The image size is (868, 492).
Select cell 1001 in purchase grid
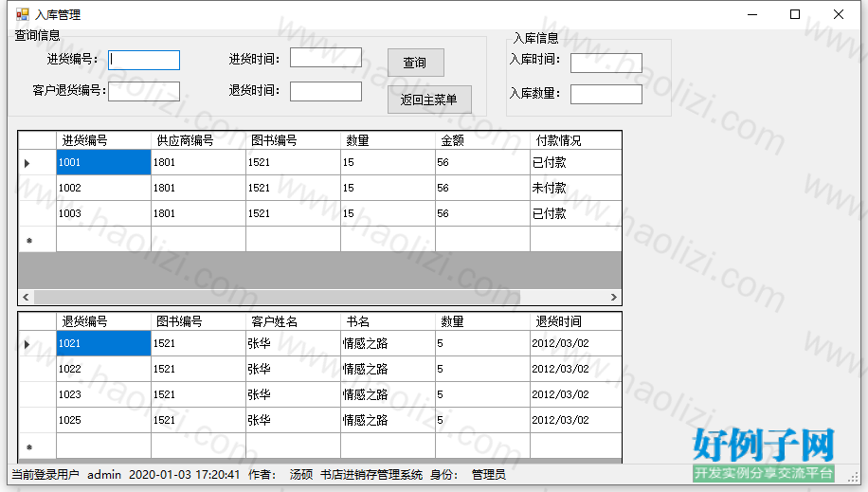[x=103, y=162]
